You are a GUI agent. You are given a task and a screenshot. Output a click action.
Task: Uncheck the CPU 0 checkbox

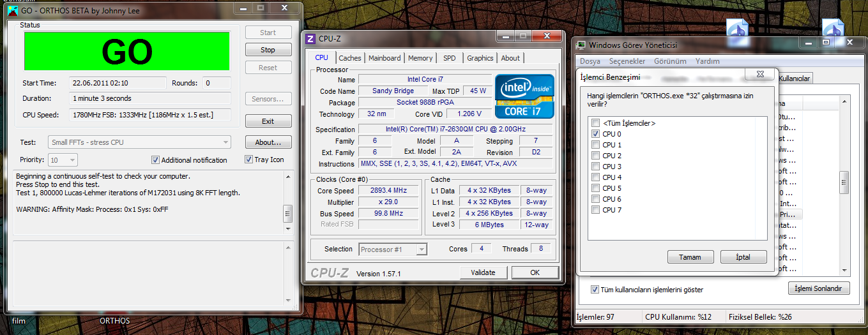click(x=596, y=134)
